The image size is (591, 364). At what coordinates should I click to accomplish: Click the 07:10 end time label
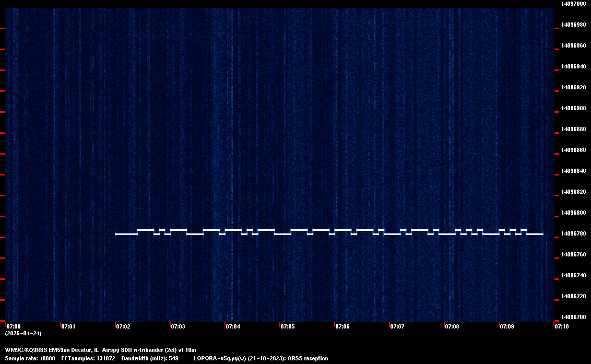click(562, 326)
